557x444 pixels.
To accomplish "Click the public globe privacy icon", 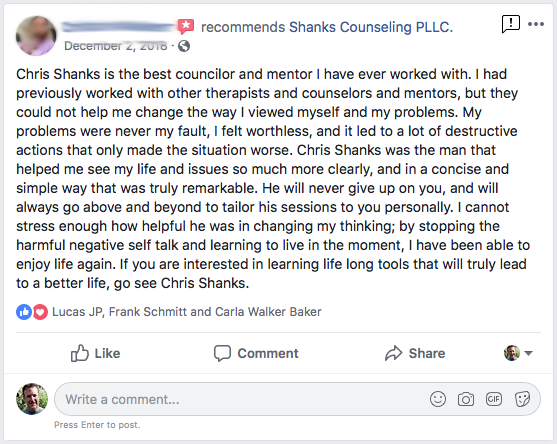I will tap(184, 46).
